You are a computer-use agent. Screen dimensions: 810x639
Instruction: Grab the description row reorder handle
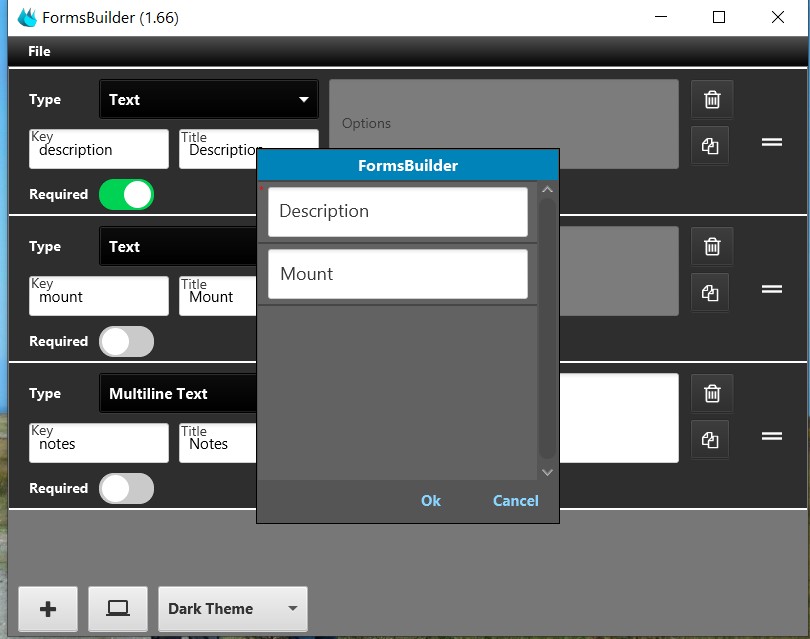pos(771,142)
